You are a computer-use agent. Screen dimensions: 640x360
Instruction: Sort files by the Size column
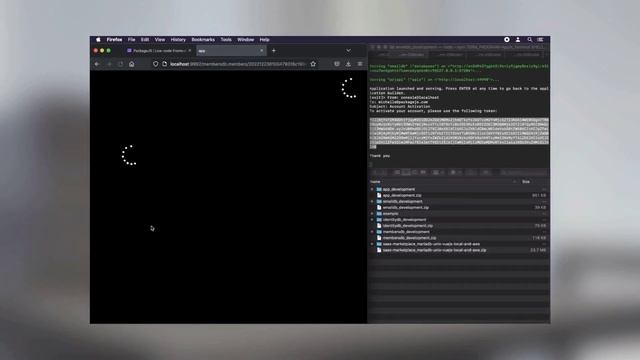[526, 182]
